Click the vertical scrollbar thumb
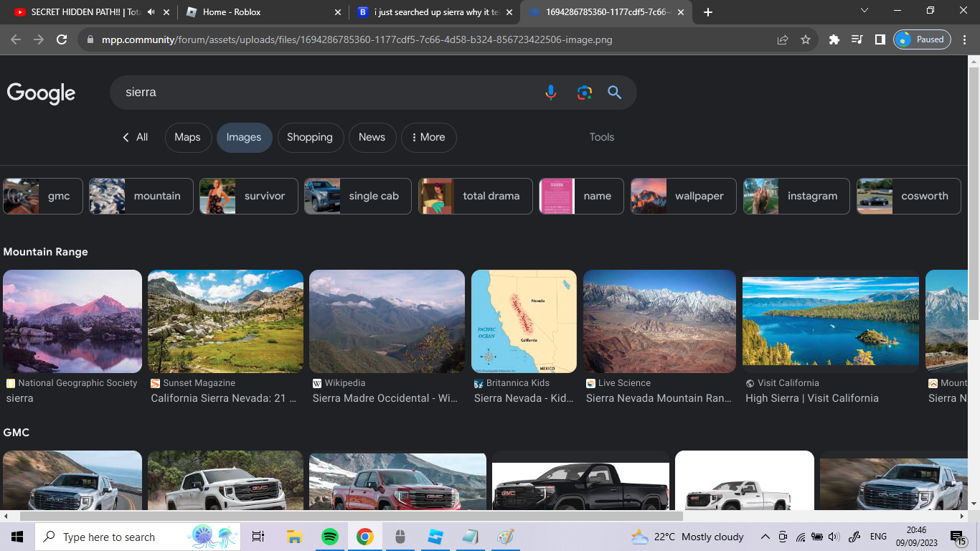Screen dimensions: 980x551 [974, 194]
